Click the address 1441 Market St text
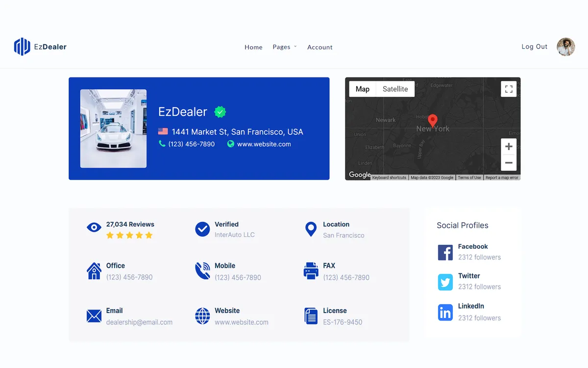This screenshot has height=368, width=588. (237, 131)
